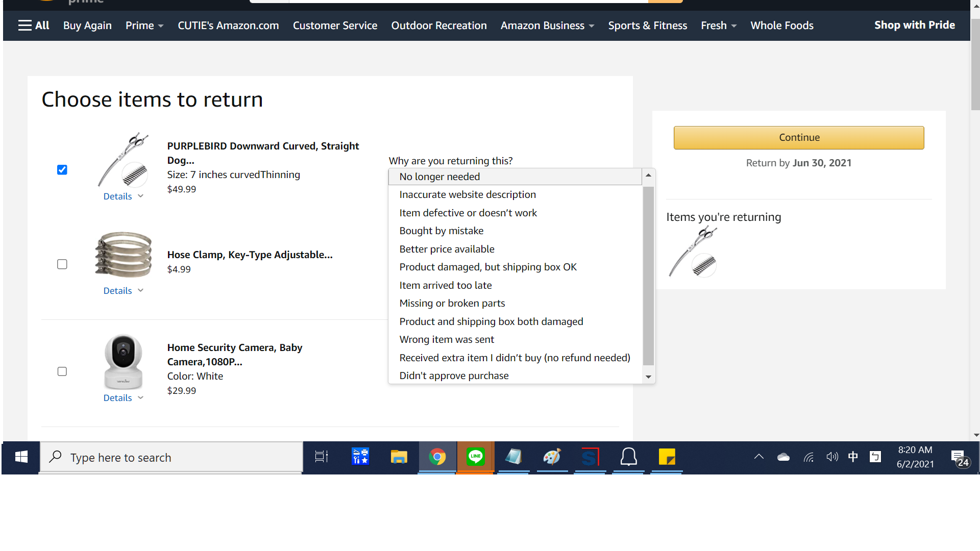Open the bell notification app in the taskbar

(628, 457)
